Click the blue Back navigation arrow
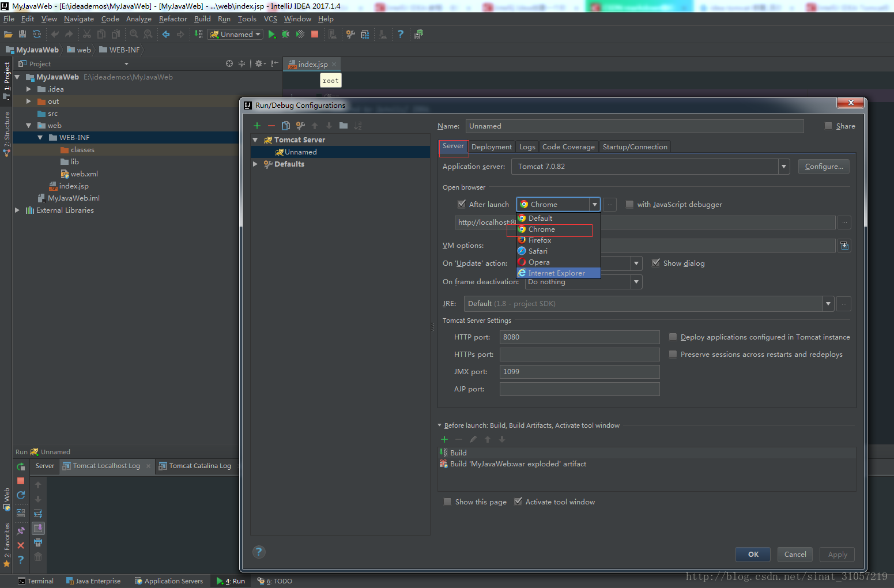894x588 pixels. point(166,35)
